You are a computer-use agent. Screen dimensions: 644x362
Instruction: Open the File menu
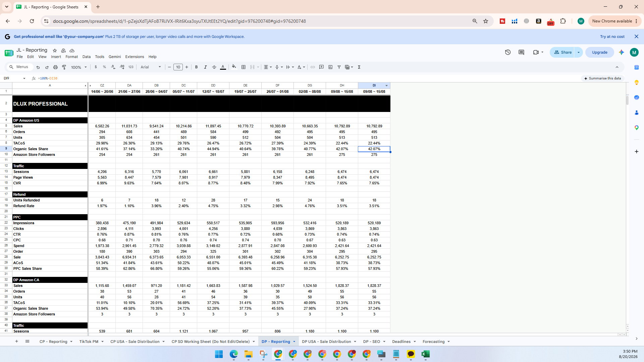pos(20,57)
